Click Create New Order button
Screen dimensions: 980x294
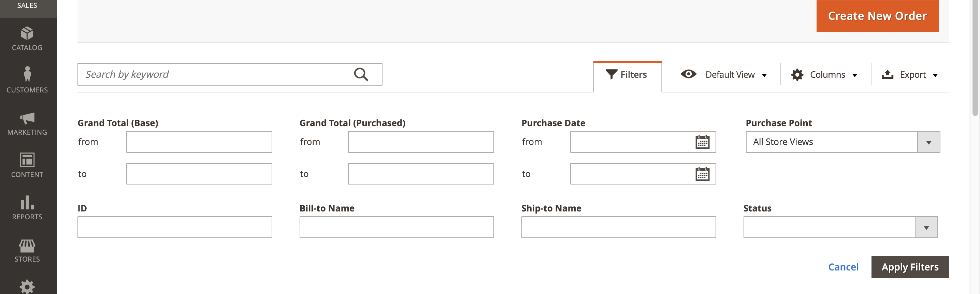[x=877, y=16]
